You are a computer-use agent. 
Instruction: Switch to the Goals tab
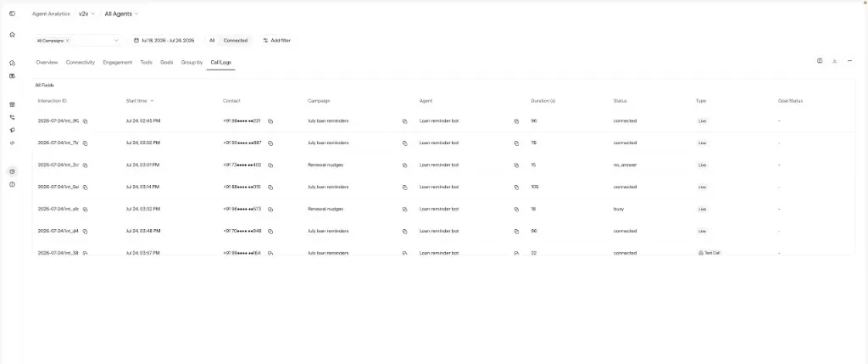pos(167,63)
